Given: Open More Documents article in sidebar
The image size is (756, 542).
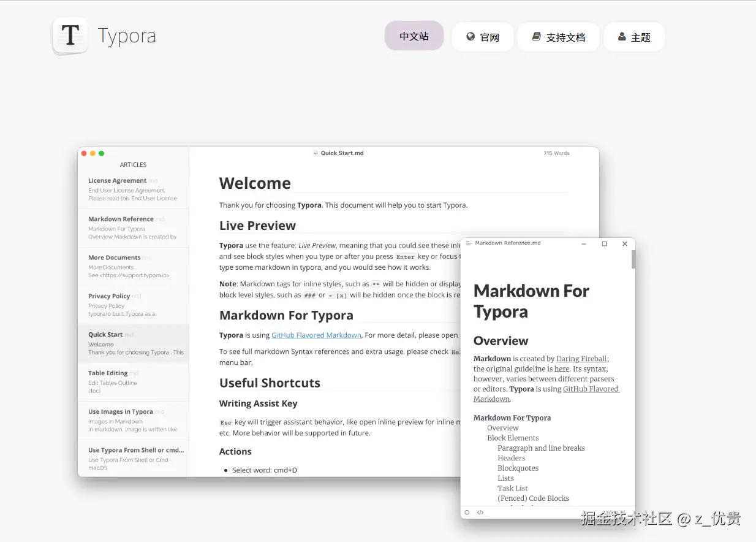Looking at the screenshot, I should (x=134, y=267).
